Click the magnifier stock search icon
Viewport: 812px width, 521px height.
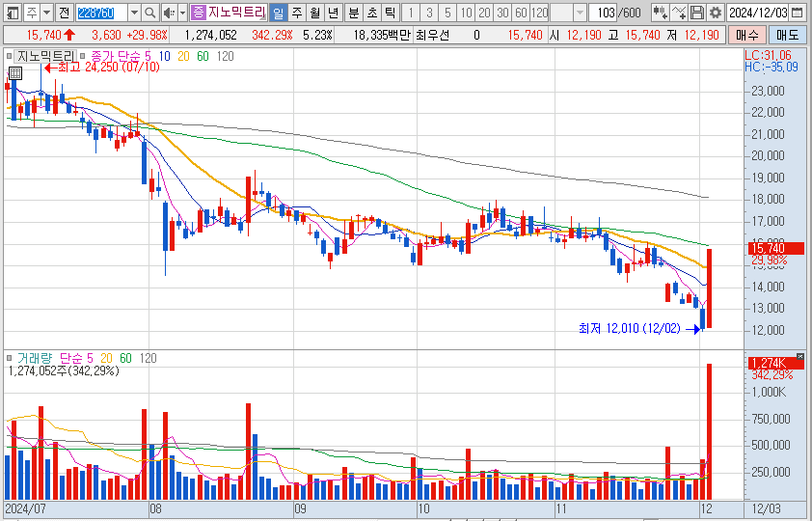click(149, 12)
